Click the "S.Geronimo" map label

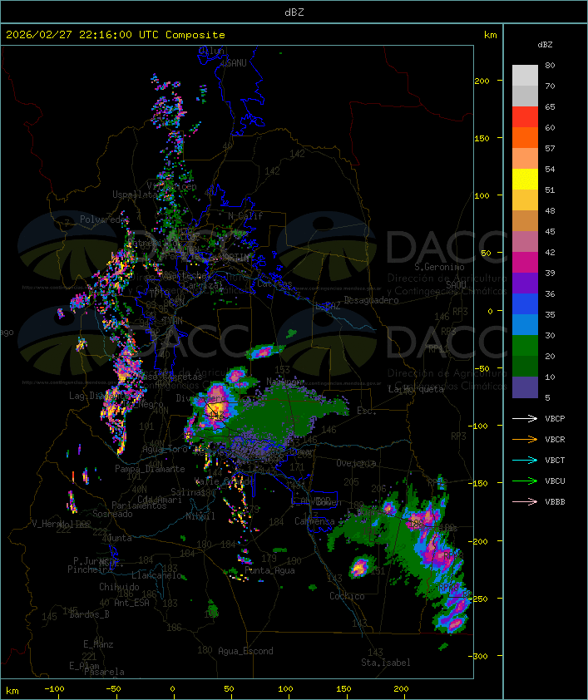coord(439,267)
